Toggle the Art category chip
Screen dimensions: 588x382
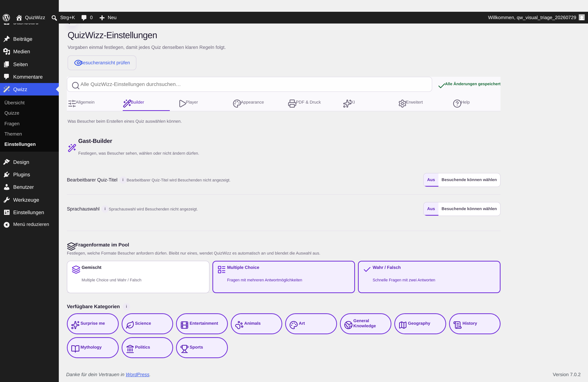(311, 324)
